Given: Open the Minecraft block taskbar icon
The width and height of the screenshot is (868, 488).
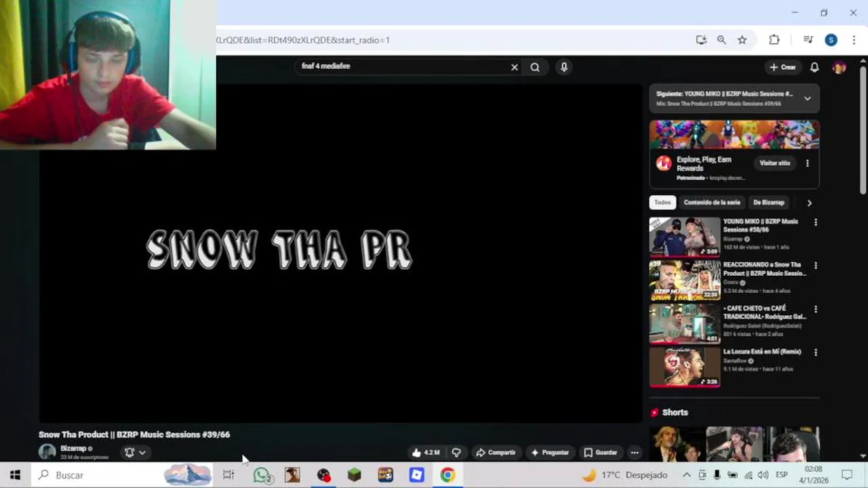Looking at the screenshot, I should tap(354, 475).
